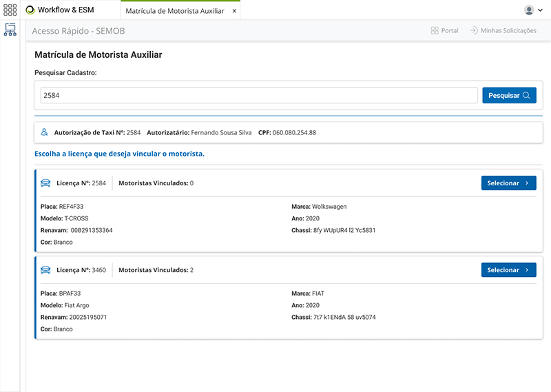Click the Minhas Solicitações arrow icon
The height and width of the screenshot is (392, 551).
click(473, 31)
